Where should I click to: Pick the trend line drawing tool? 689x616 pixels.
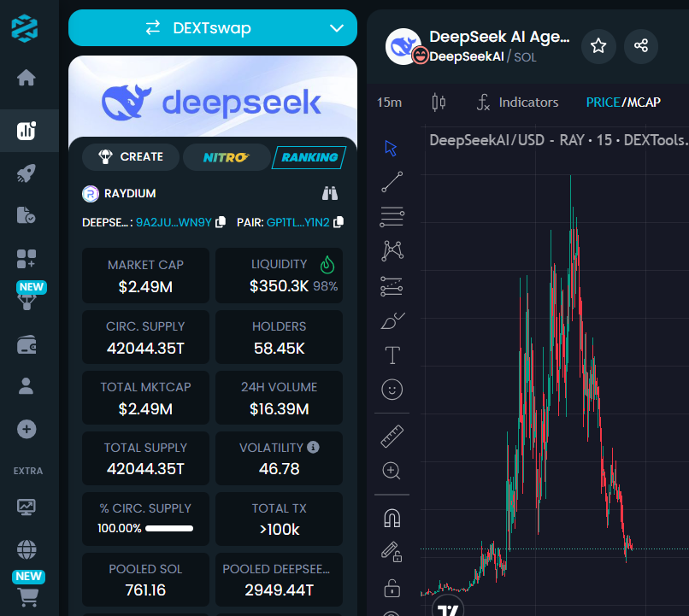(392, 181)
